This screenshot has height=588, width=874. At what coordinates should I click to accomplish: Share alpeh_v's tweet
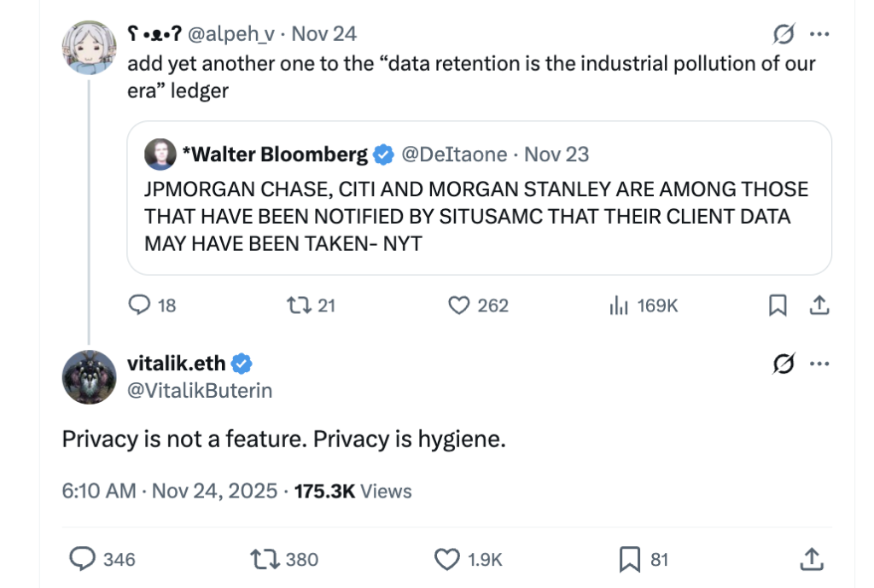click(x=819, y=305)
